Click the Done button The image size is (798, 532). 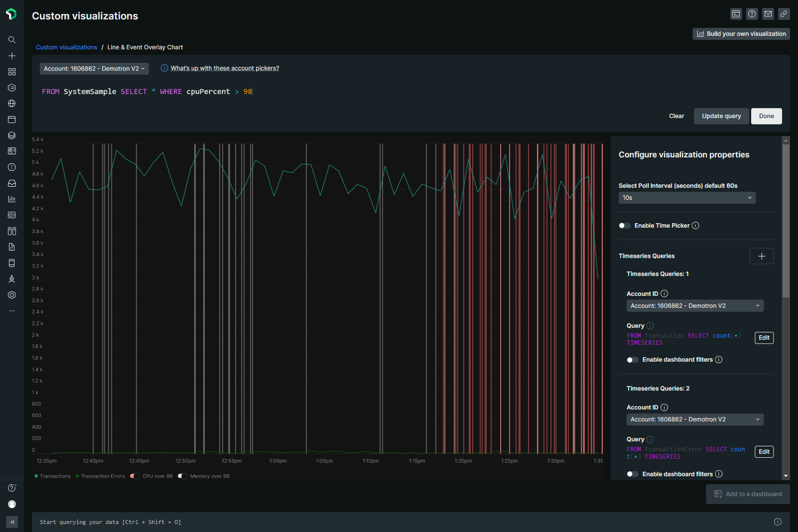click(x=767, y=116)
